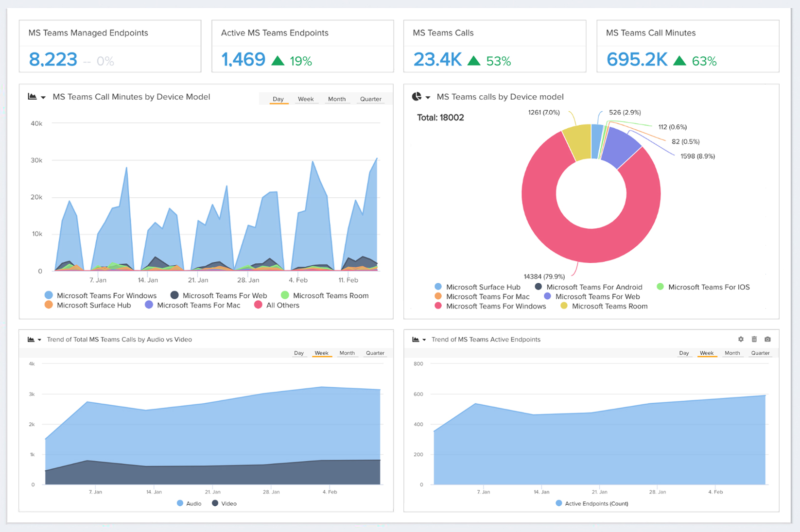The image size is (800, 532).
Task: Click the 82 (0.5%) donut label
Action: tap(685, 141)
